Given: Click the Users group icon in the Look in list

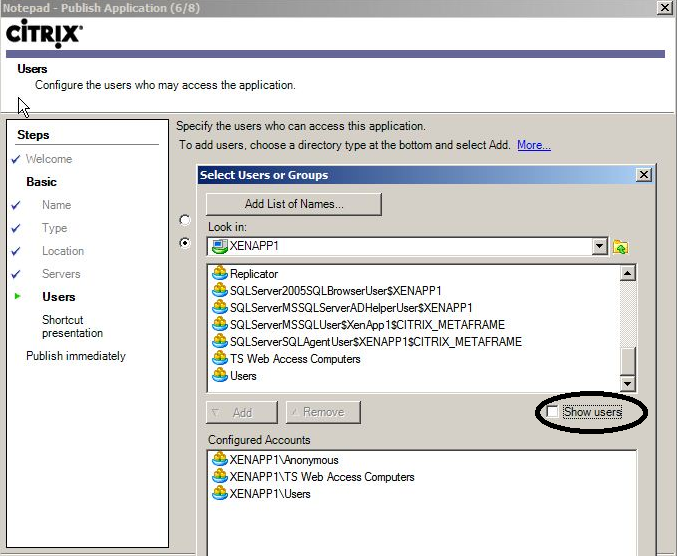Looking at the screenshot, I should 220,375.
